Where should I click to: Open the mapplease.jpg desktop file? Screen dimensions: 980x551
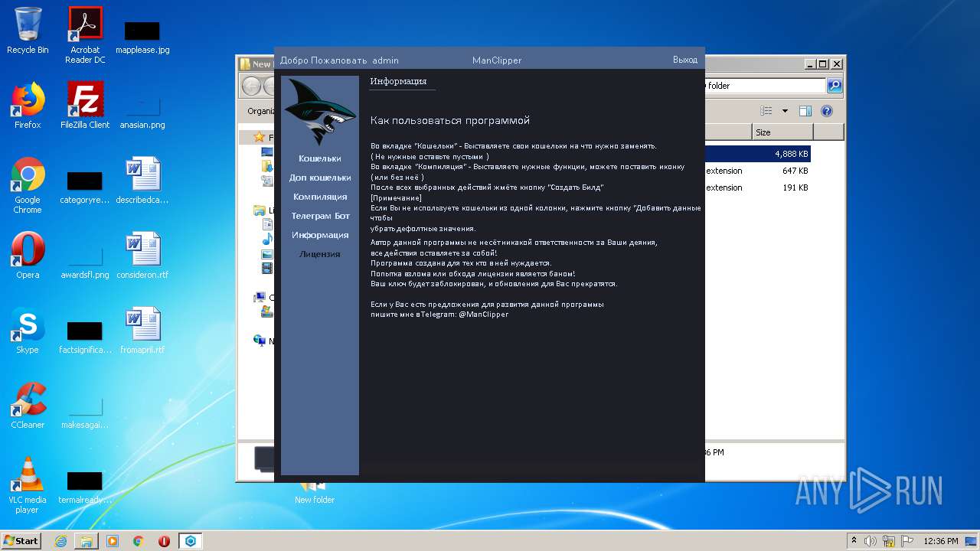142,37
